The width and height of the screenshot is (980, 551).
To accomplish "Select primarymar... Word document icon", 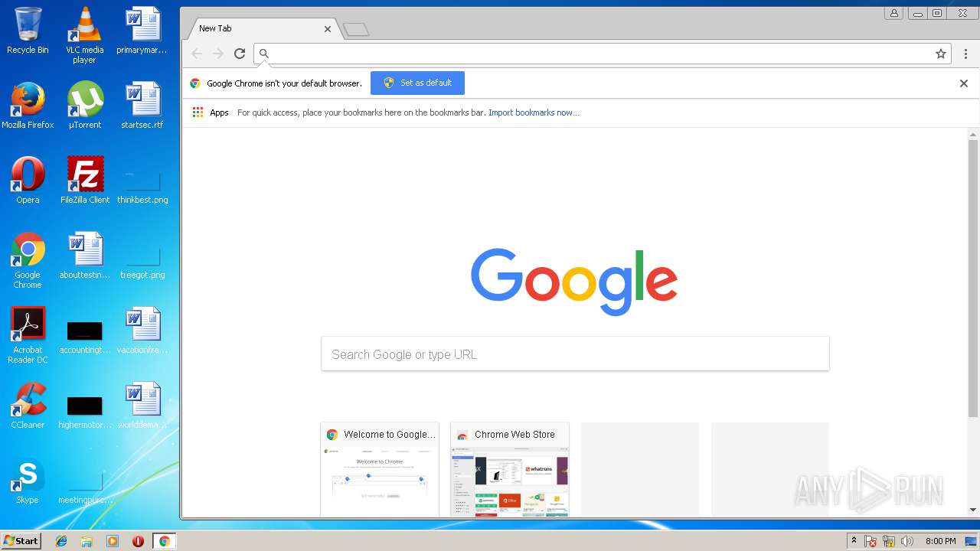I will tap(142, 31).
